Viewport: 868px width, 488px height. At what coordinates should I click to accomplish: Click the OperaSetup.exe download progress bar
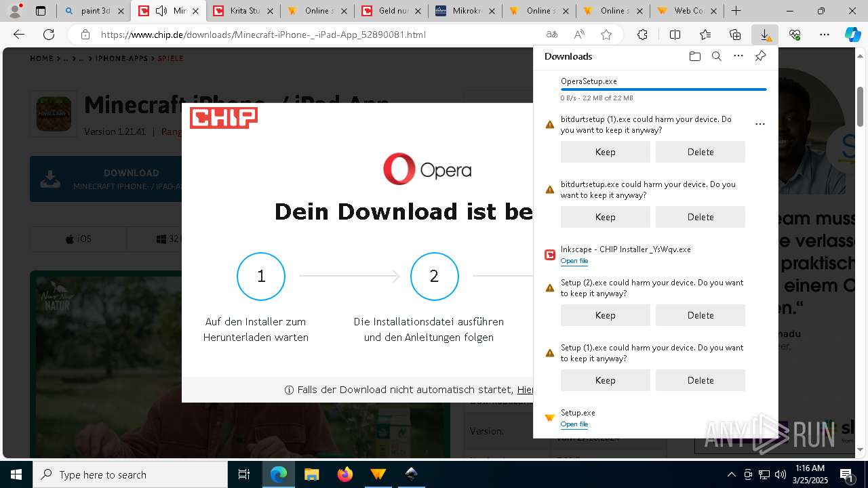pyautogui.click(x=664, y=89)
